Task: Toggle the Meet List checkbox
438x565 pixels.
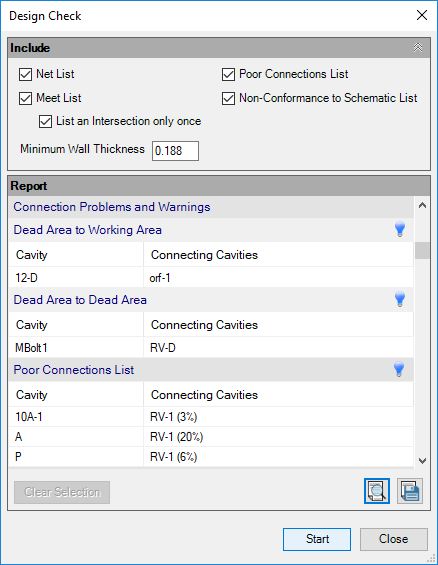Action: point(25,98)
